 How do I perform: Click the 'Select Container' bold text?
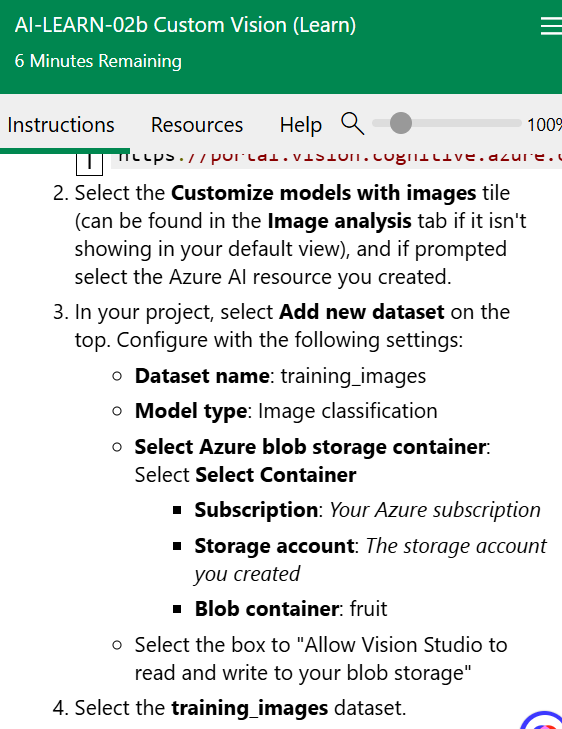tap(276, 475)
